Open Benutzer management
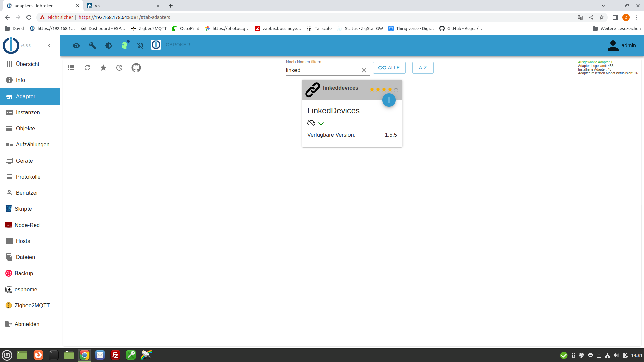 coord(30,193)
